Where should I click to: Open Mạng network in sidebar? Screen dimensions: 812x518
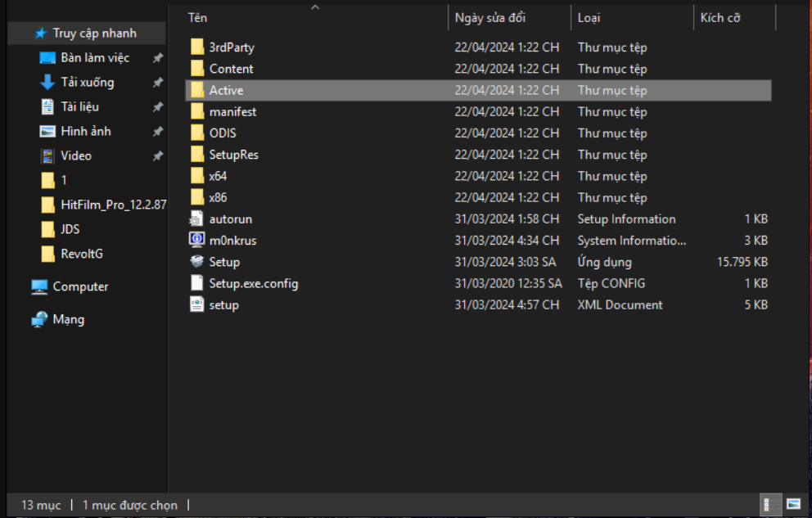69,320
